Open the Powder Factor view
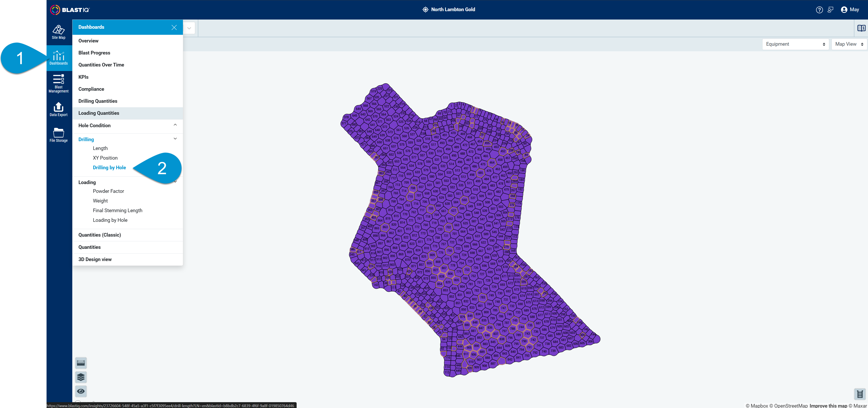This screenshot has width=868, height=408. coord(109,191)
